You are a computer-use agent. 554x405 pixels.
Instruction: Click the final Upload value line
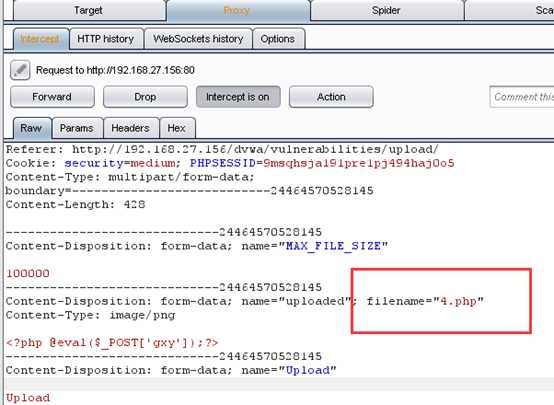click(28, 398)
